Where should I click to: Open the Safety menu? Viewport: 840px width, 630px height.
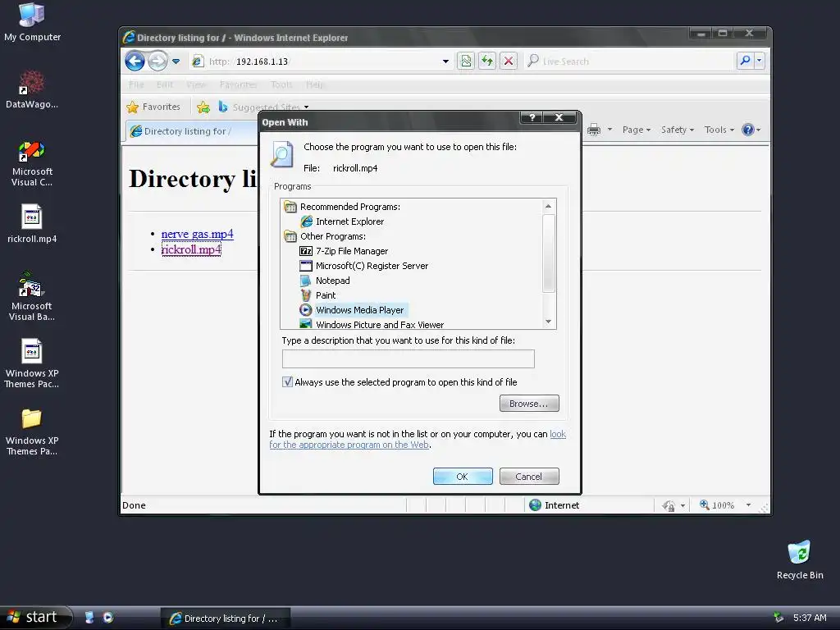click(x=677, y=130)
